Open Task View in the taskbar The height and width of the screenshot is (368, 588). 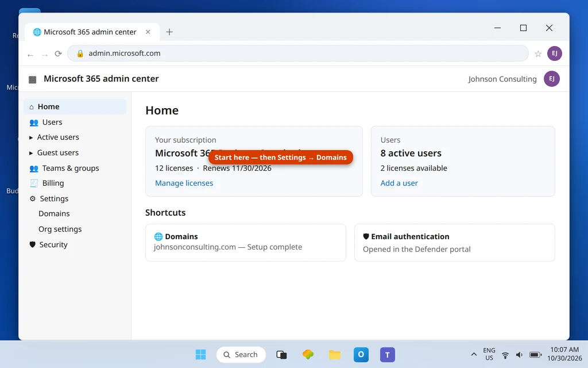[x=281, y=354]
